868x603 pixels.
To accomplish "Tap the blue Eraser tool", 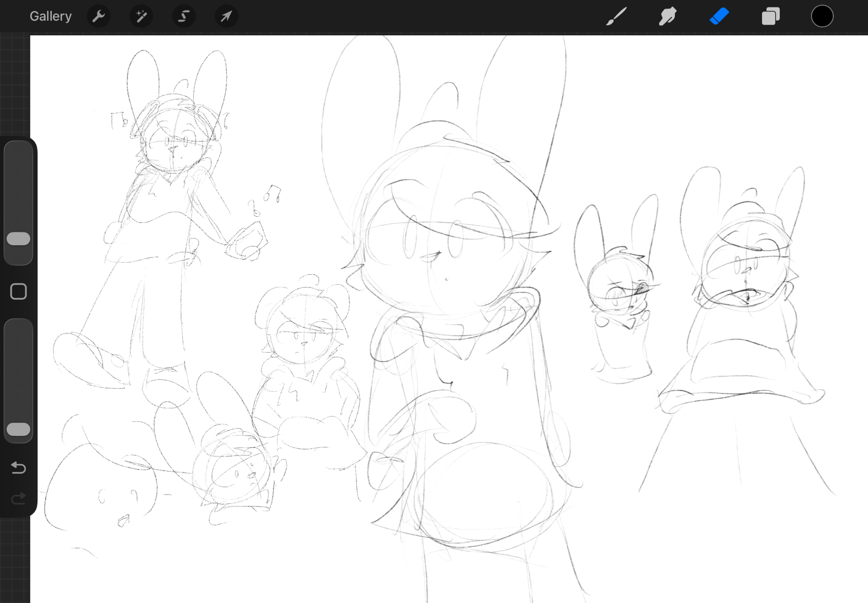I will 719,16.
